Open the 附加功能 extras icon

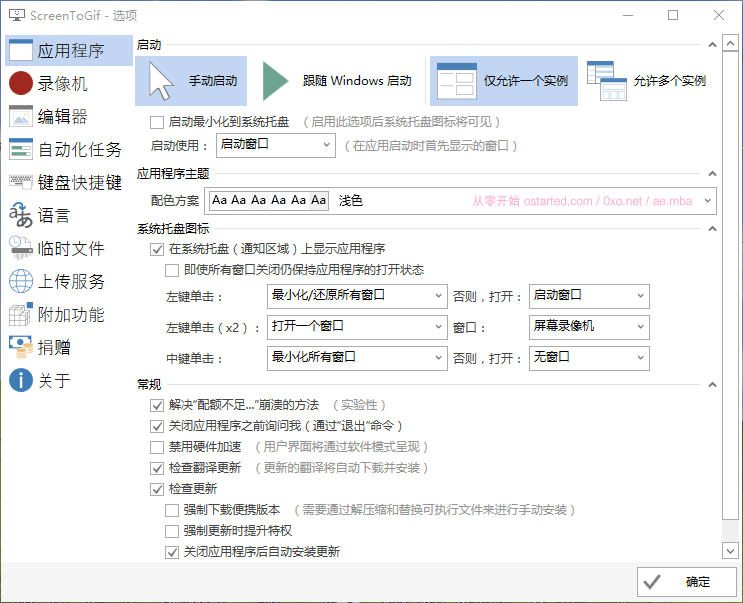pyautogui.click(x=21, y=314)
